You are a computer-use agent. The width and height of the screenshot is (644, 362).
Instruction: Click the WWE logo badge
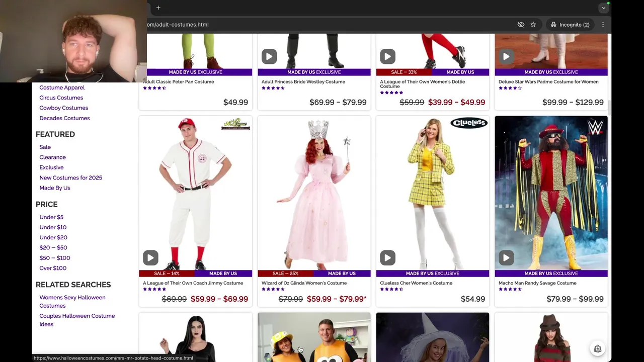point(595,127)
